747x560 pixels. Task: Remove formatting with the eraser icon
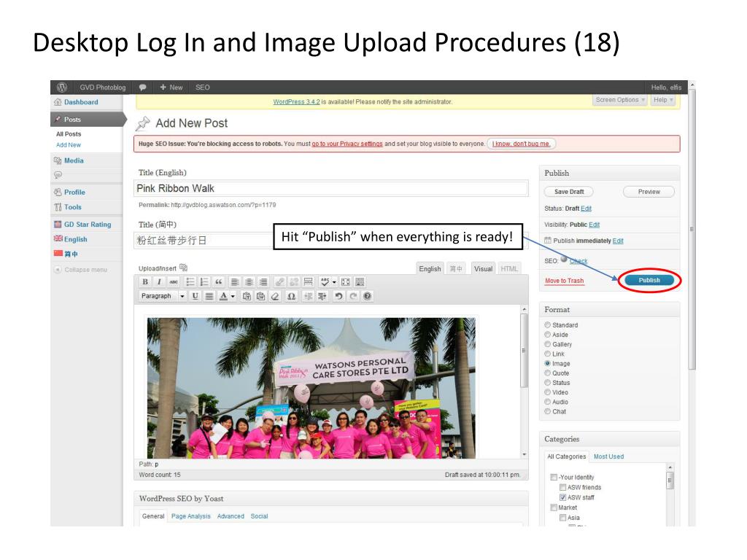275,296
